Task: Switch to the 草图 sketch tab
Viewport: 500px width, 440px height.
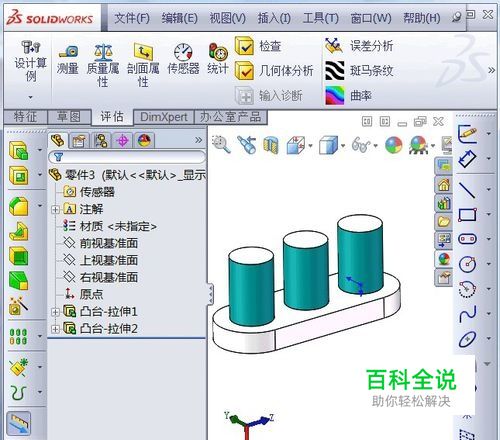Action: tap(69, 117)
